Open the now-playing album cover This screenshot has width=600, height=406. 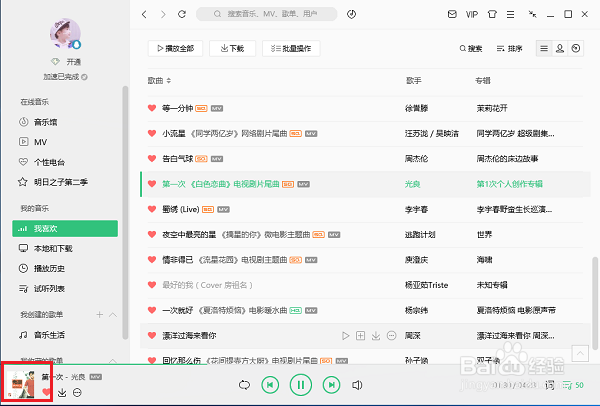click(x=21, y=384)
